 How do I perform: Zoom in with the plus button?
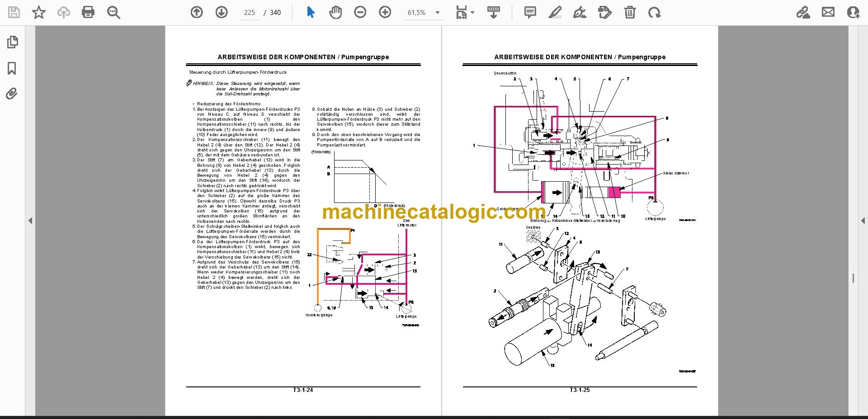[x=385, y=13]
